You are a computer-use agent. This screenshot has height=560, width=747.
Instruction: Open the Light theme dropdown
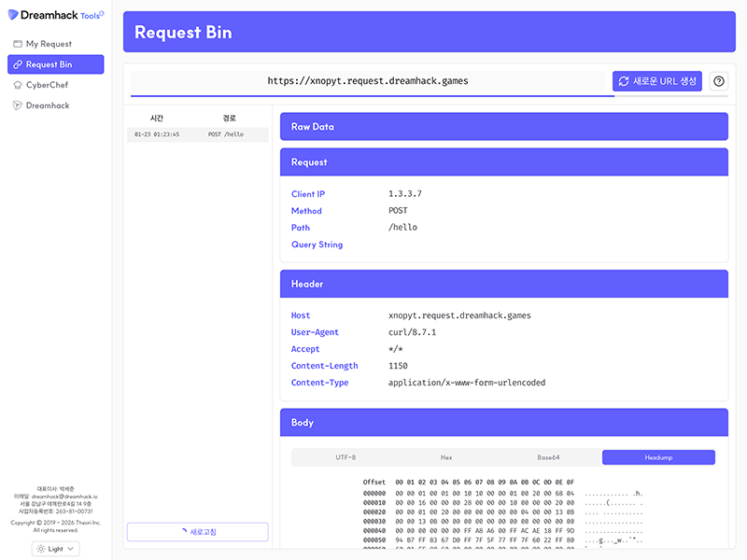click(x=56, y=549)
